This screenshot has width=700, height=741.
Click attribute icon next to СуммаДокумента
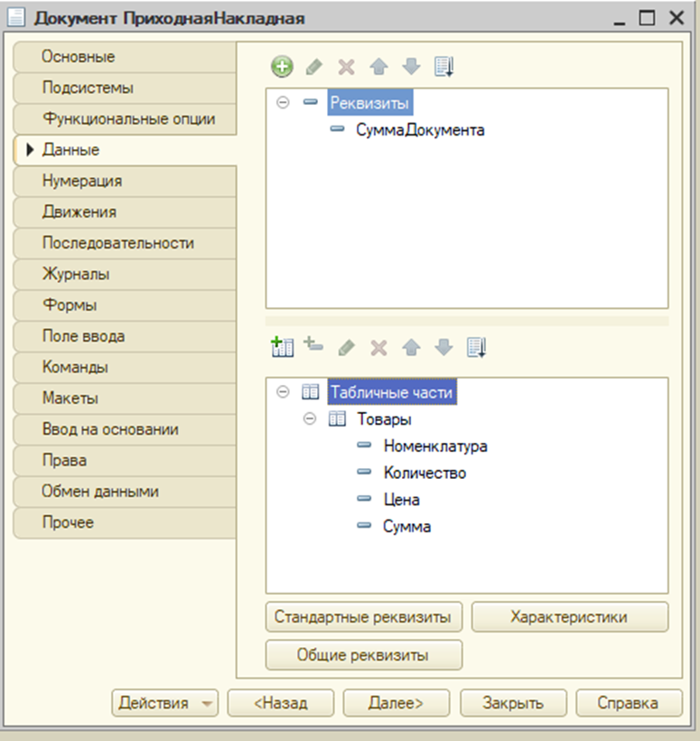[x=337, y=128]
